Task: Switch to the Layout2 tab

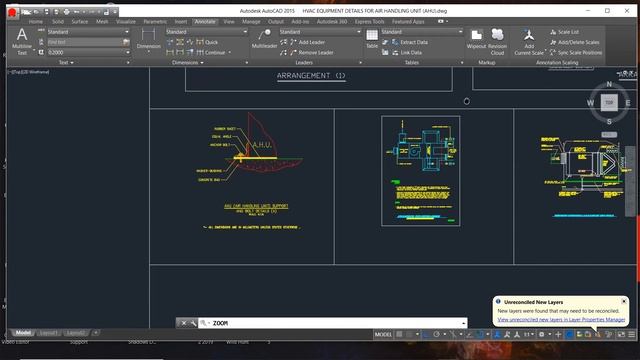Action: (x=76, y=333)
